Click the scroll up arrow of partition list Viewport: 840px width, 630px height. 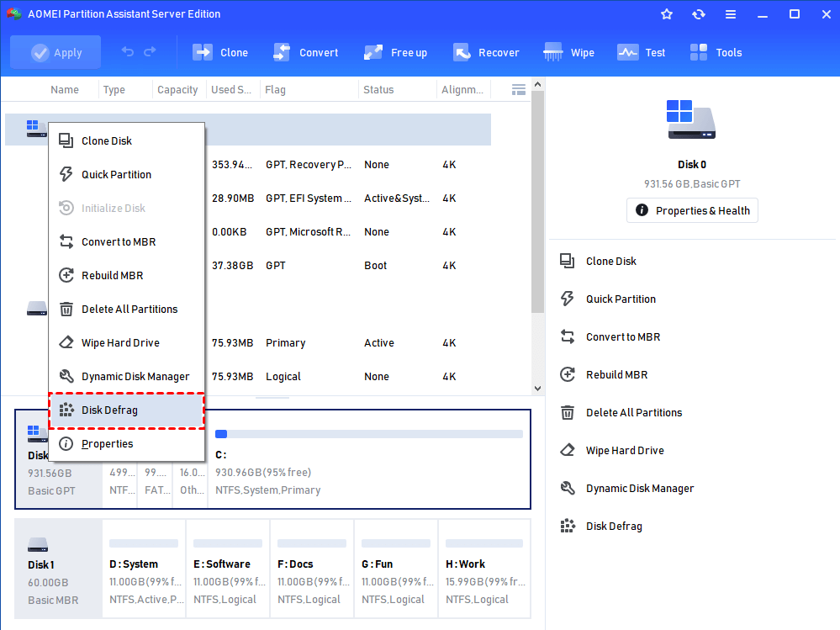click(538, 84)
